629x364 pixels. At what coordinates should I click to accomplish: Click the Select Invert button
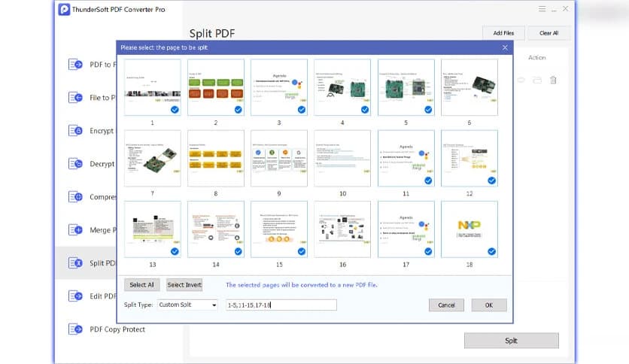(184, 284)
